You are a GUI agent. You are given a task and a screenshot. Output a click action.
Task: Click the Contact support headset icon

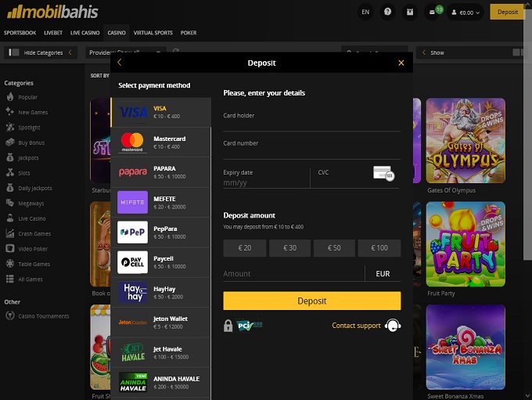[x=393, y=326]
